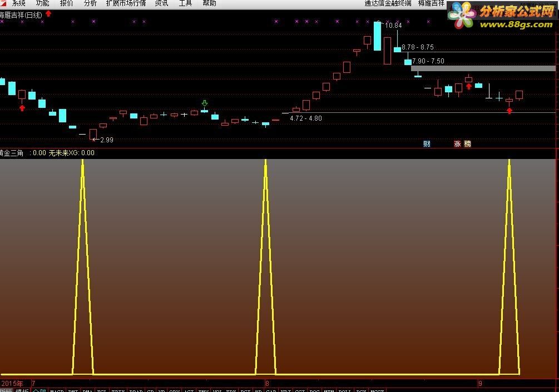
Task: Open the 功能 menu
Action: click(42, 3)
